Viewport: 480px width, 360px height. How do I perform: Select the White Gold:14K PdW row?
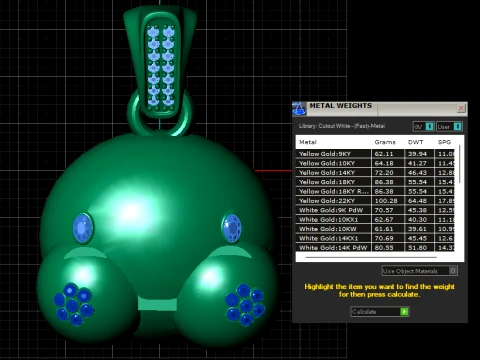(x=375, y=247)
